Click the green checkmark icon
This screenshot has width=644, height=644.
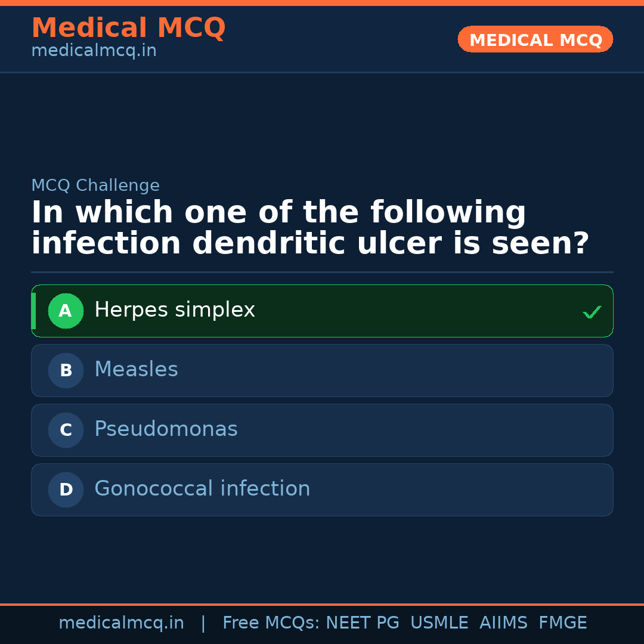[592, 312]
